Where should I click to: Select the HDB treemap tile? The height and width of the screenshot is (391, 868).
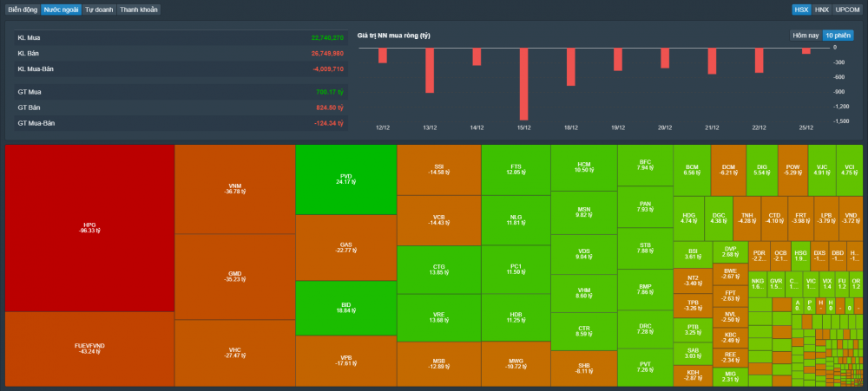516,317
